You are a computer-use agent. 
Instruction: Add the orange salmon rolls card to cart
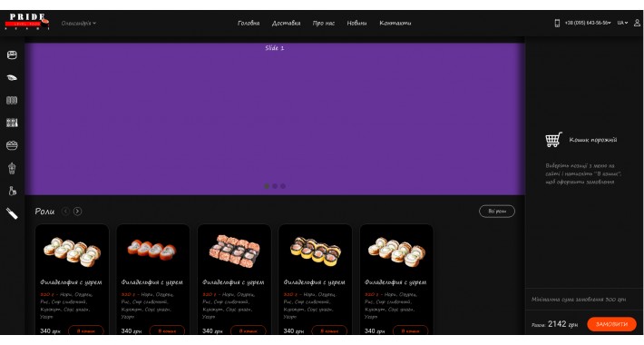[x=167, y=330]
